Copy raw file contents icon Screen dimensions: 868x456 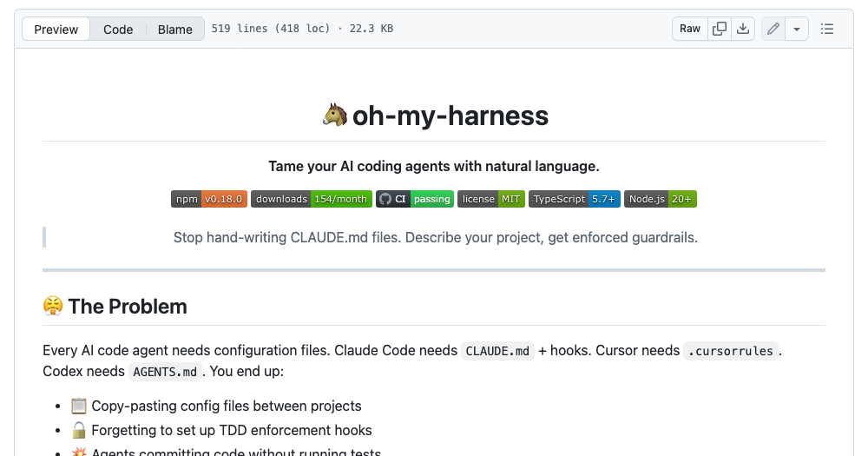tap(720, 29)
